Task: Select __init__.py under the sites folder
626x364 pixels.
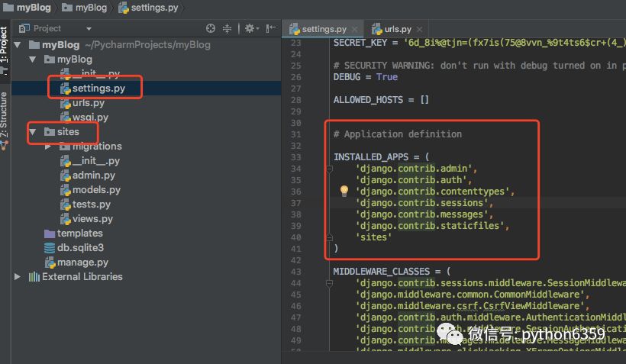Action: [x=96, y=160]
